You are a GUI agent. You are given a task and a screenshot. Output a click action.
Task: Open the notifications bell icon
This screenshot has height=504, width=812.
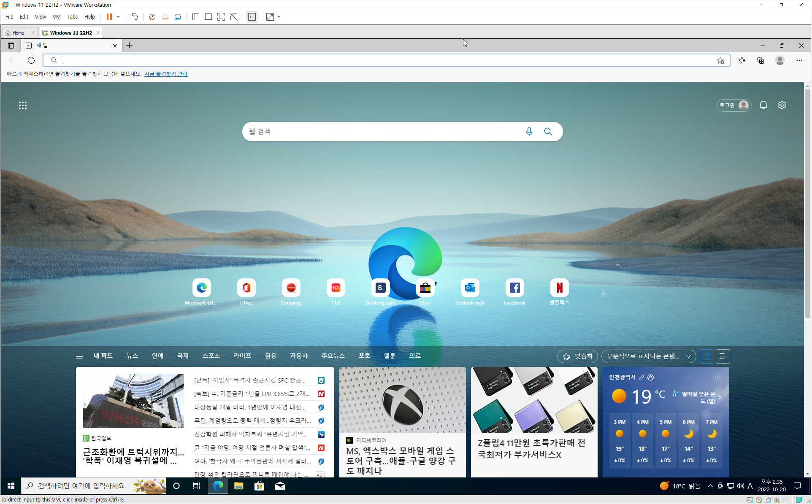pyautogui.click(x=763, y=105)
